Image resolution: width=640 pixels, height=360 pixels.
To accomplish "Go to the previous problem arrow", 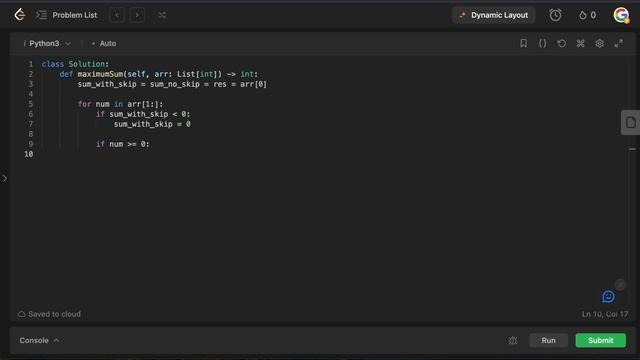I will [x=117, y=15].
